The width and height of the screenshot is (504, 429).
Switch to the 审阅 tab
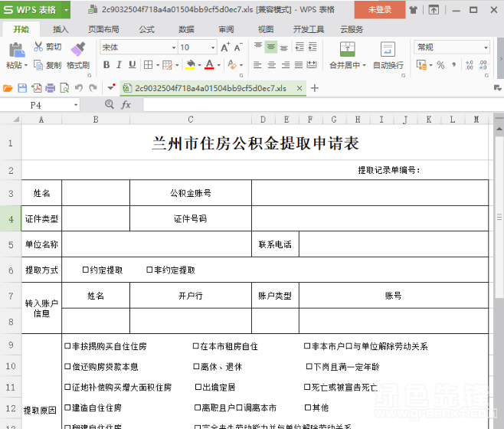pos(226,30)
